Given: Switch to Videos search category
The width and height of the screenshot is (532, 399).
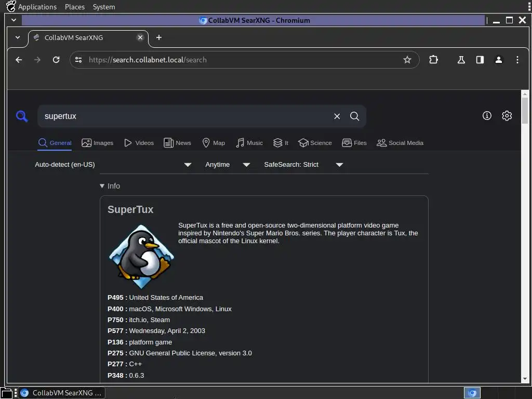Looking at the screenshot, I should 139,143.
